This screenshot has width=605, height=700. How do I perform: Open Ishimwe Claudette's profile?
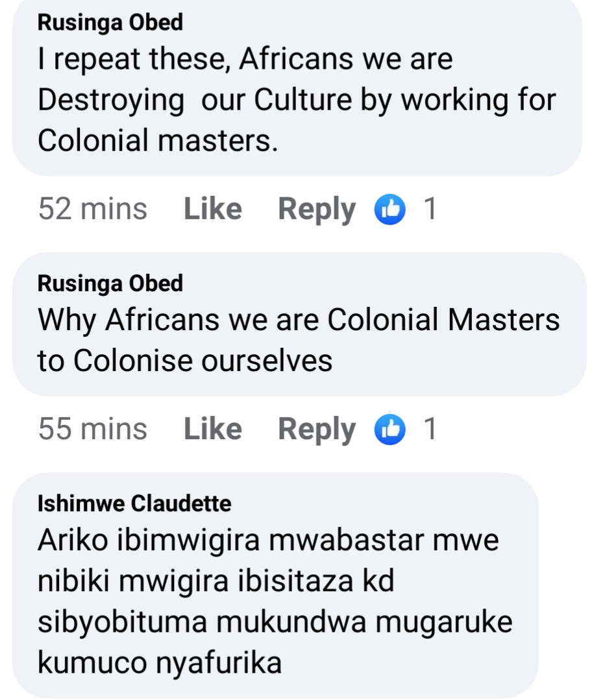pos(134,503)
